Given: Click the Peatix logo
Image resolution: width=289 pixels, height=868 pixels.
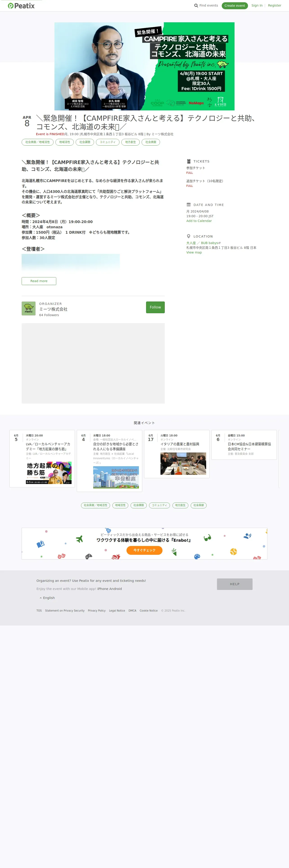Looking at the screenshot, I should 21,6.
